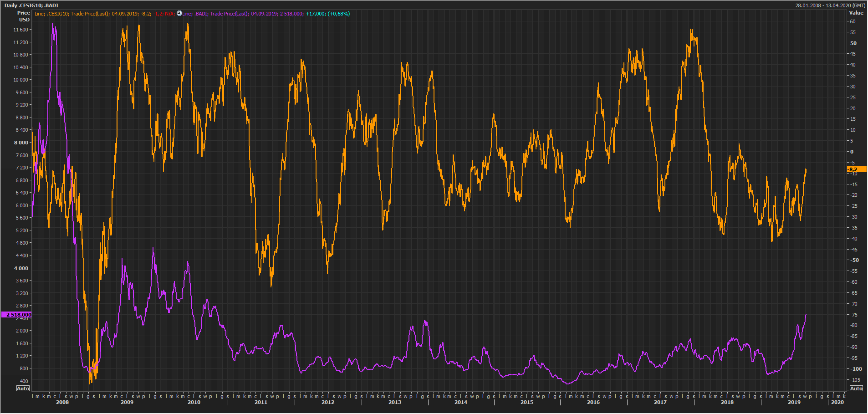Toggle the right axis Auto scale button
This screenshot has width=868, height=414.
coord(856,388)
